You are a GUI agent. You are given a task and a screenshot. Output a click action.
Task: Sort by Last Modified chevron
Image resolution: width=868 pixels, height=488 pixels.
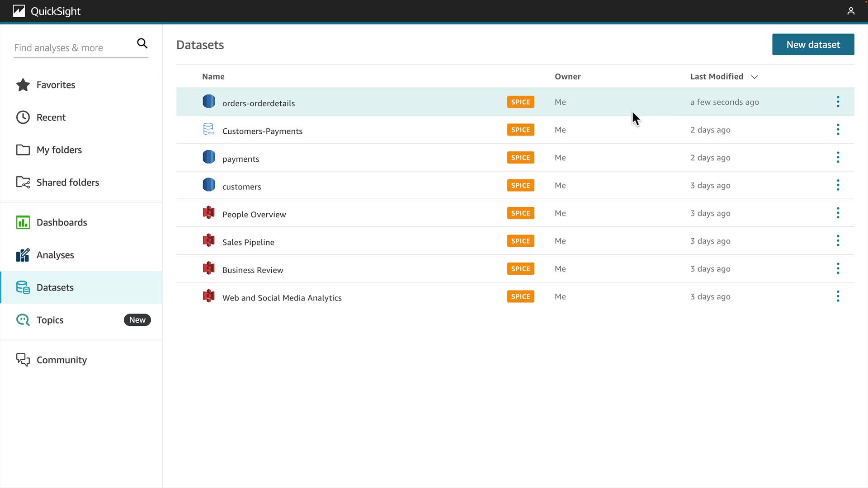tap(754, 77)
